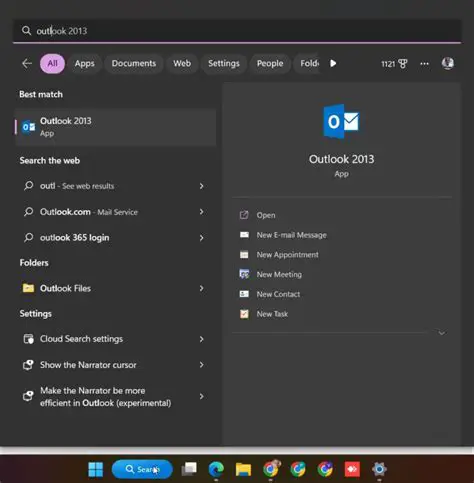Click the Outlook Files folder icon
Image resolution: width=474 pixels, height=483 pixels.
28,288
